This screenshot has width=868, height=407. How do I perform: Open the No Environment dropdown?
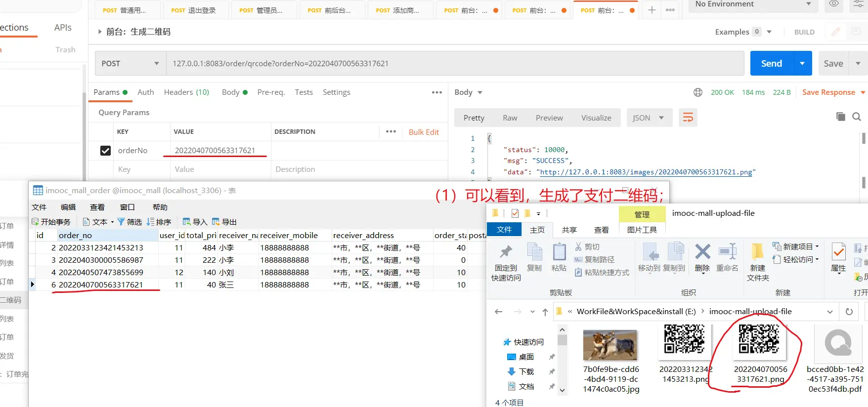click(752, 4)
